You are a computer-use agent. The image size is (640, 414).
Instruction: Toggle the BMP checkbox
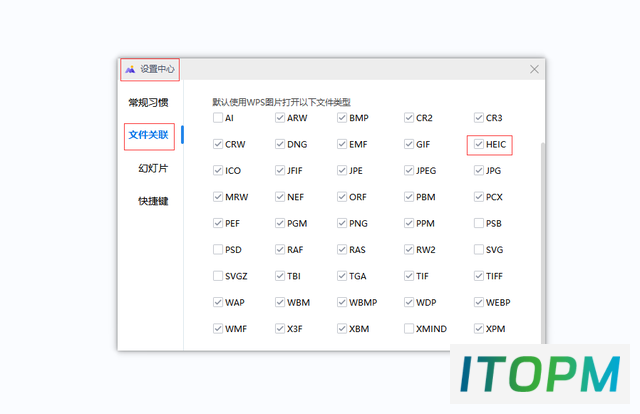[342, 118]
